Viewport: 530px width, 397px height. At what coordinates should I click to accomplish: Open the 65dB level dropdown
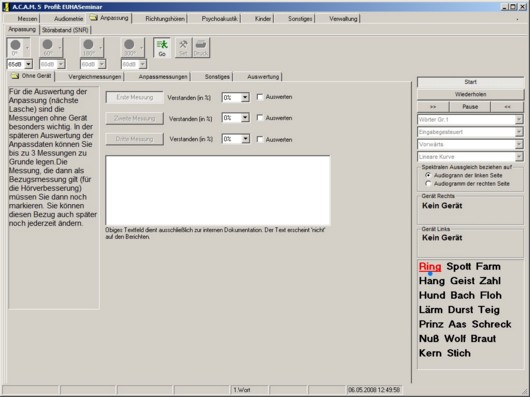tap(28, 64)
